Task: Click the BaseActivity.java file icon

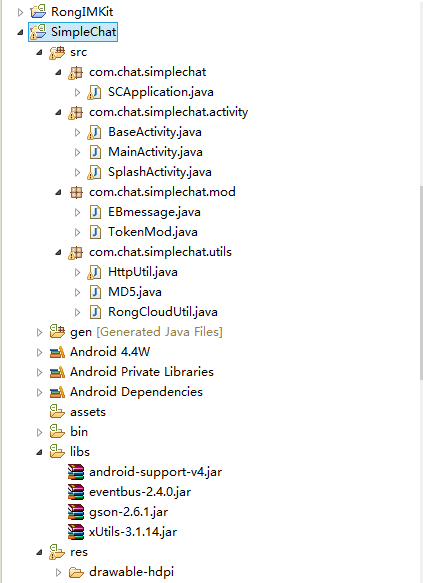Action: (94, 132)
